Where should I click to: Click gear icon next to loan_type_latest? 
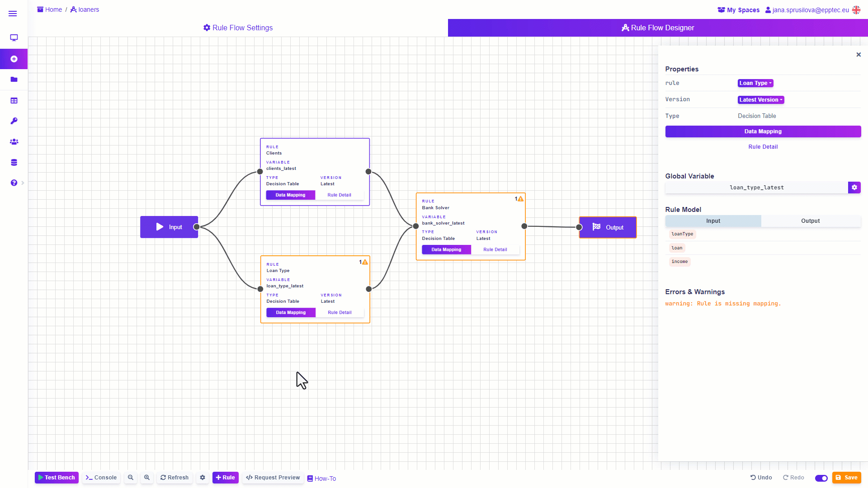click(x=854, y=188)
